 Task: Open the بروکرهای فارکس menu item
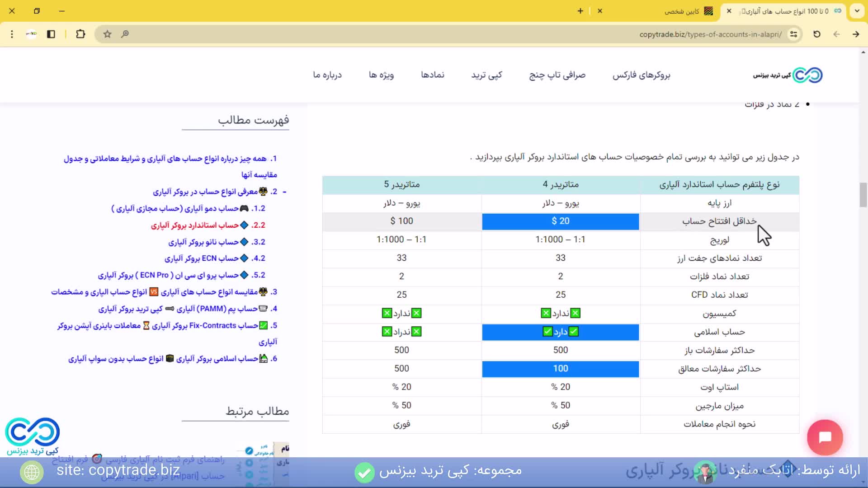pyautogui.click(x=641, y=75)
